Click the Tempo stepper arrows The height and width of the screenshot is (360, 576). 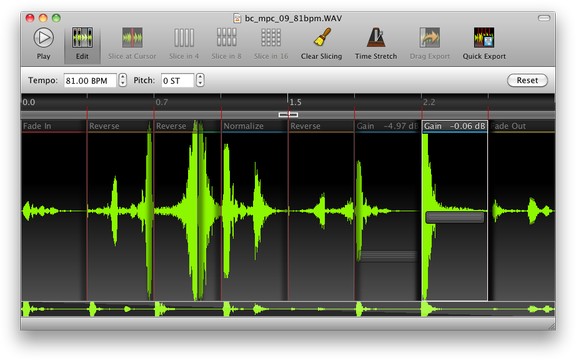coord(123,80)
